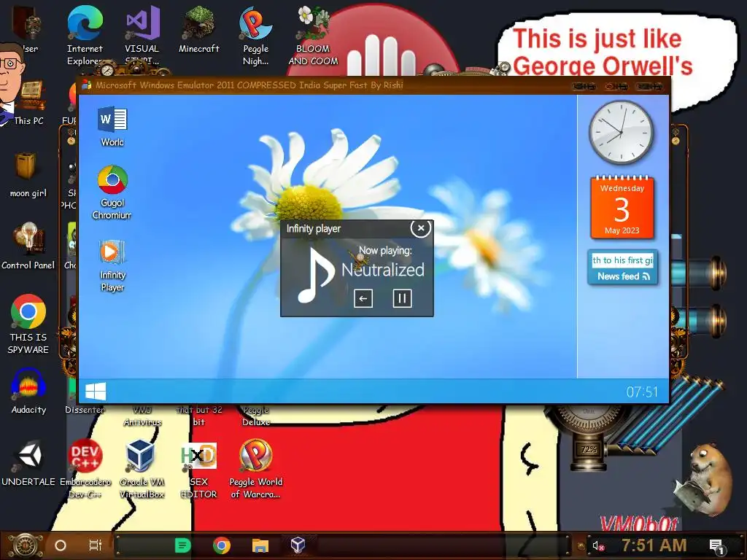Open Task View on the taskbar
The height and width of the screenshot is (560, 747).
pyautogui.click(x=96, y=545)
